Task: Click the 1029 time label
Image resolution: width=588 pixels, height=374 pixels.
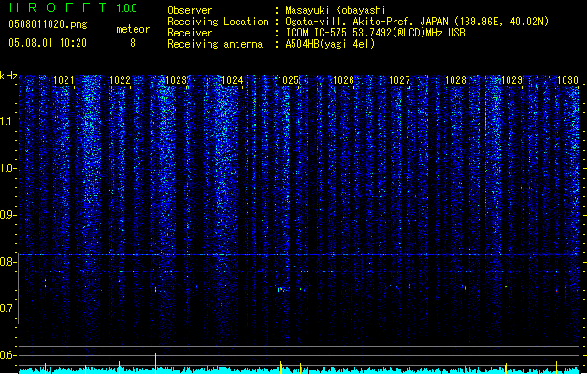Action: click(x=512, y=80)
